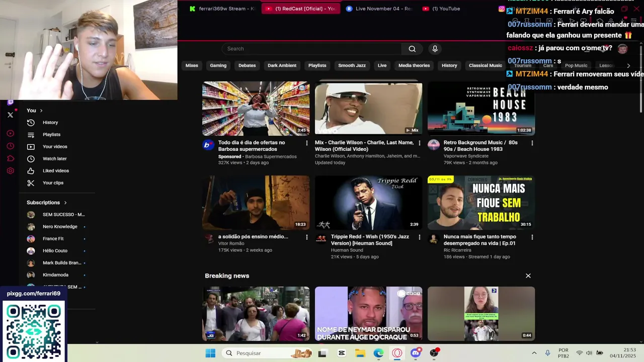Open Opera sidebar history clock icon
Viewport: 644px width, 362px height.
click(10, 146)
